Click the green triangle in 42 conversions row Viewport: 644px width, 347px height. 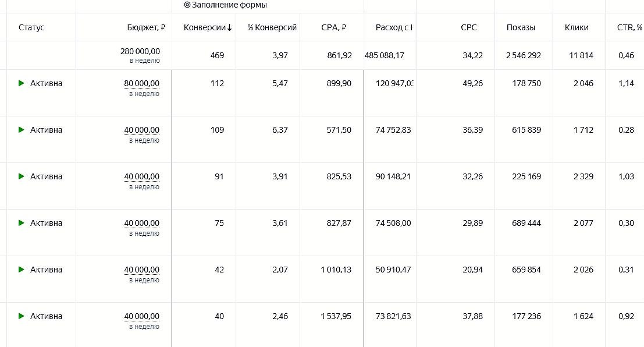(22, 270)
